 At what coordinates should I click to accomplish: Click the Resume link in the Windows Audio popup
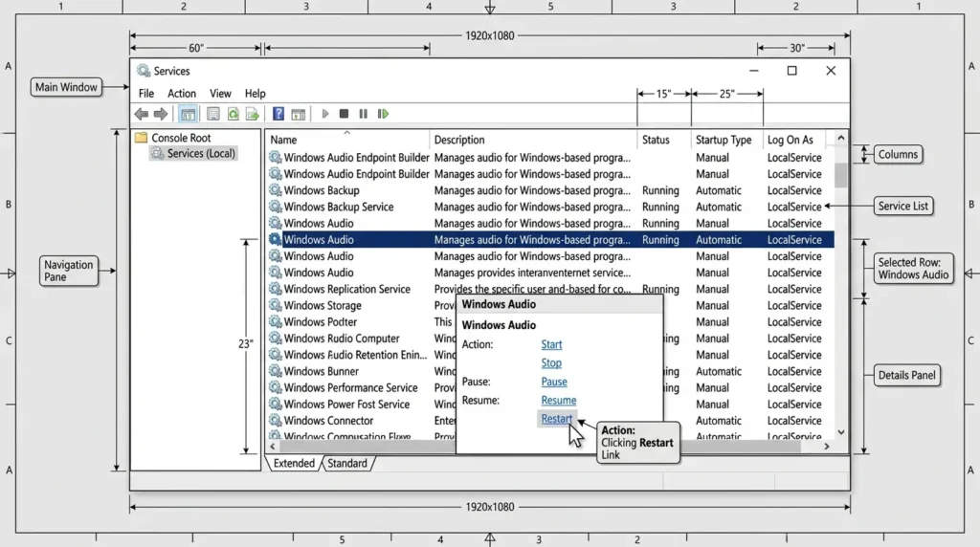(x=559, y=401)
